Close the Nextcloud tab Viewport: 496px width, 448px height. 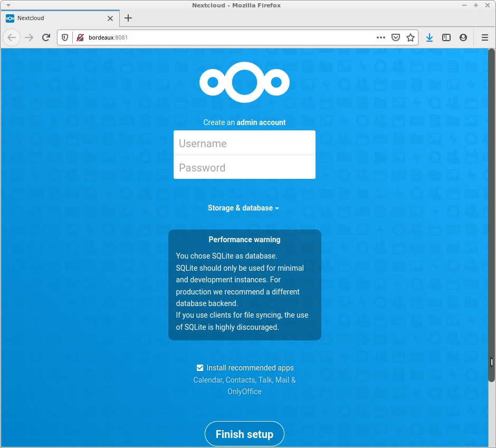click(110, 18)
